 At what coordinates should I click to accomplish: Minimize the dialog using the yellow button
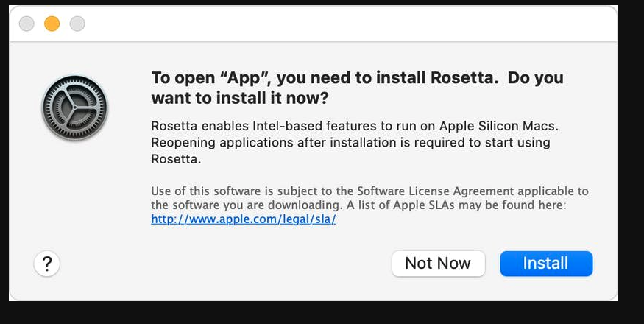pos(52,24)
